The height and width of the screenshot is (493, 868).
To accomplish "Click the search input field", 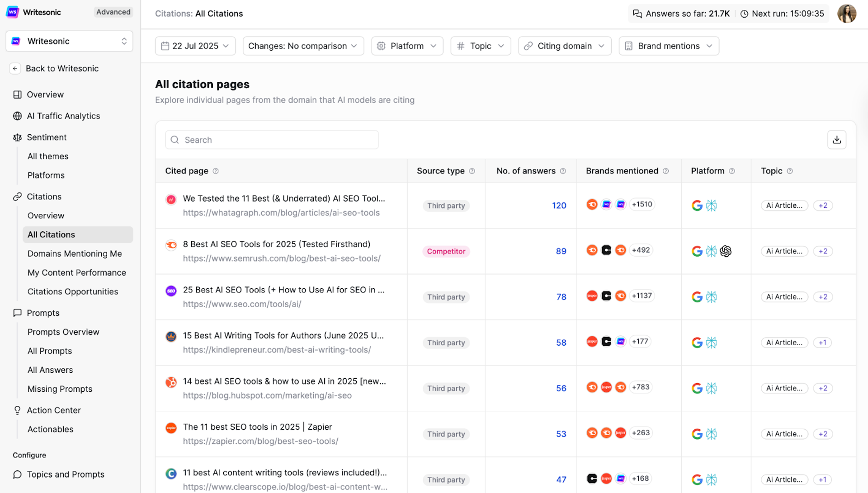I will [272, 140].
